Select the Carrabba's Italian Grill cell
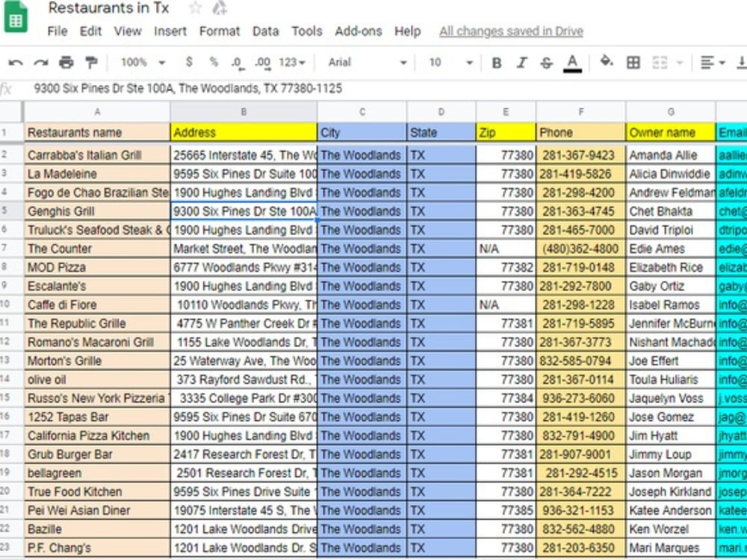The width and height of the screenshot is (747, 560). [x=97, y=155]
